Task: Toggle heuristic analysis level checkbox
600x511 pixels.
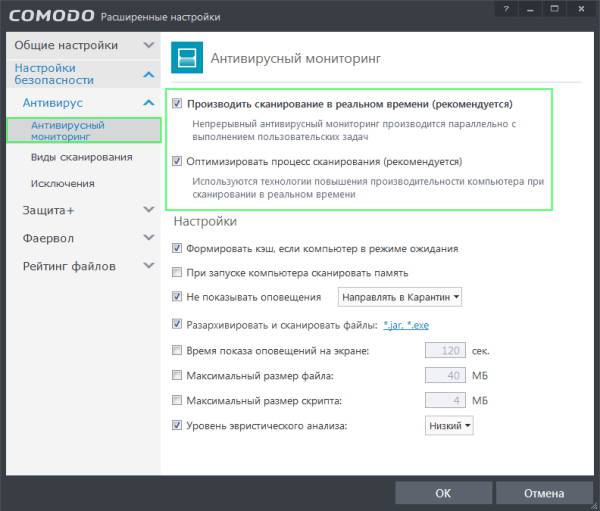Action: [x=177, y=425]
